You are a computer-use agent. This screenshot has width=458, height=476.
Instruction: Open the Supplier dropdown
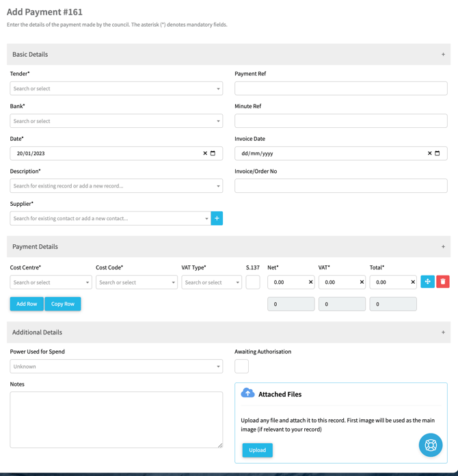pyautogui.click(x=111, y=218)
